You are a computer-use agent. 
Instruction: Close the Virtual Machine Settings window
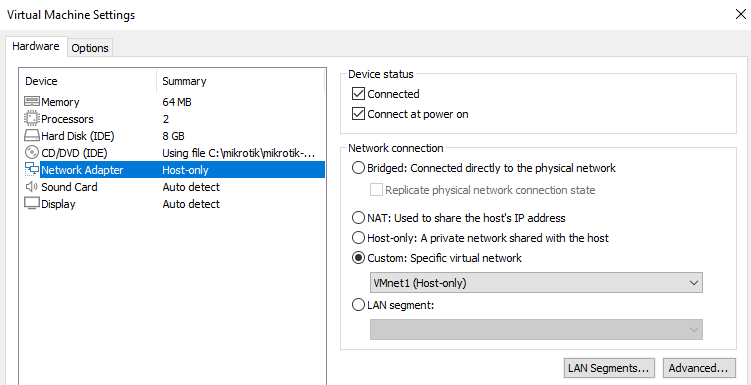(740, 14)
